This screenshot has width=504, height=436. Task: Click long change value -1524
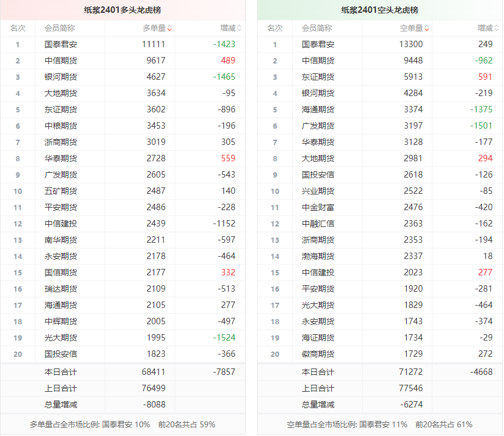point(224,338)
